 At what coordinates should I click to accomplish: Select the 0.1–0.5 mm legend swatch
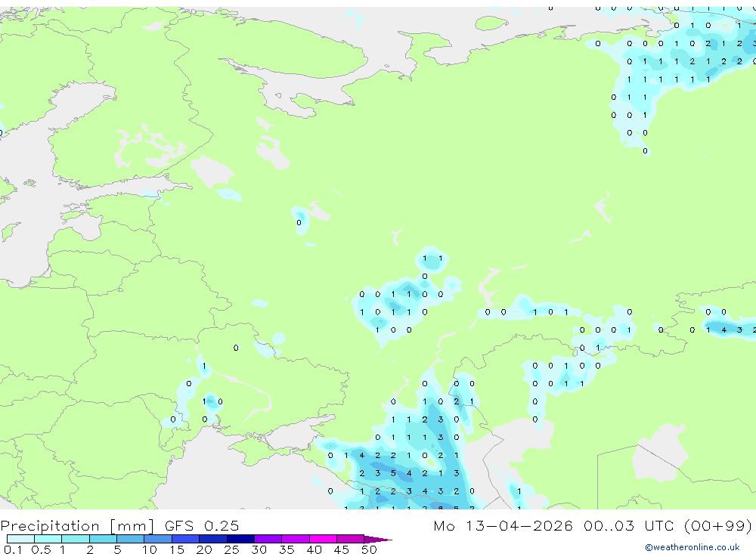[20, 539]
